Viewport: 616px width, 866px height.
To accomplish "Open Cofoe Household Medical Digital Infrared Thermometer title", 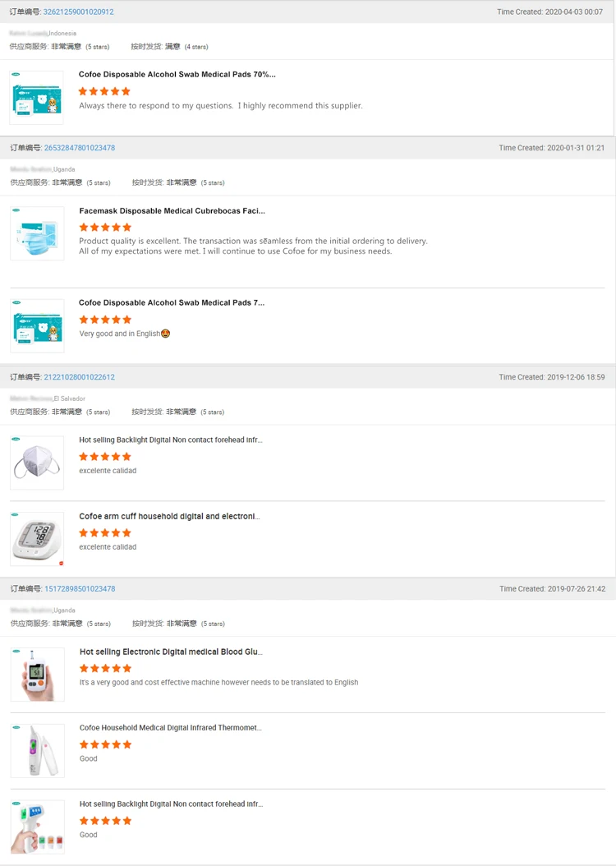I will coord(171,728).
